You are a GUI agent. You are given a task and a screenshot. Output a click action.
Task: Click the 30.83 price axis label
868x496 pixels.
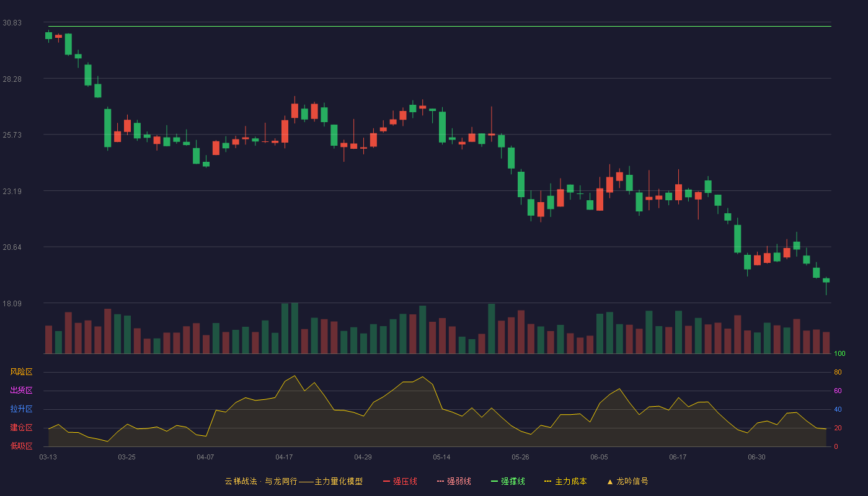coord(12,23)
